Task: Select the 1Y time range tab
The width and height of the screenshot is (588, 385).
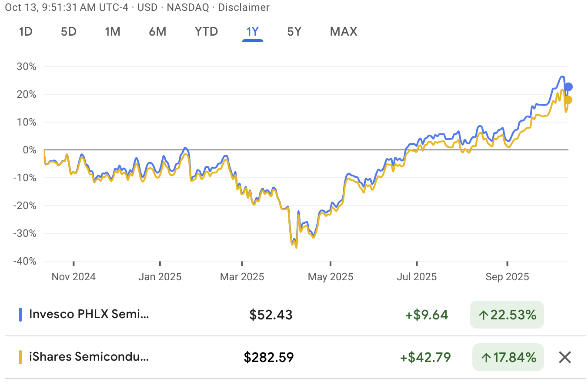Action: 253,32
